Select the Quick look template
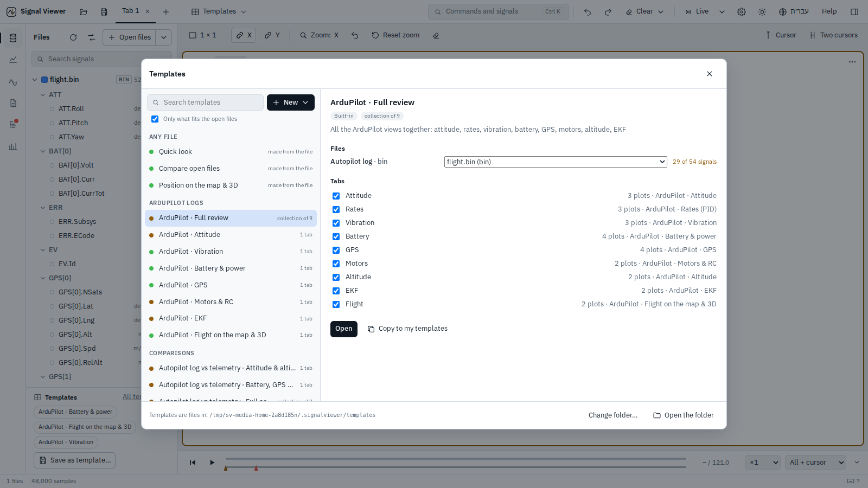The image size is (868, 488). [x=231, y=152]
